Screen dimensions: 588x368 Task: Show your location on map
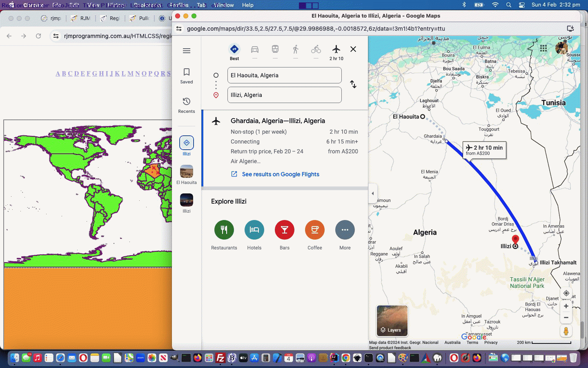(x=566, y=293)
